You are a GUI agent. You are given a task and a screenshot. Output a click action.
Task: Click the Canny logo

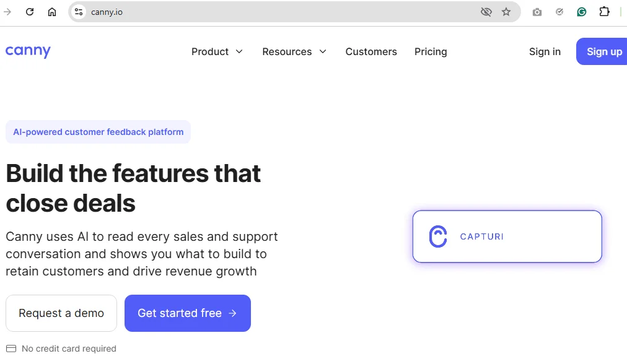(28, 51)
